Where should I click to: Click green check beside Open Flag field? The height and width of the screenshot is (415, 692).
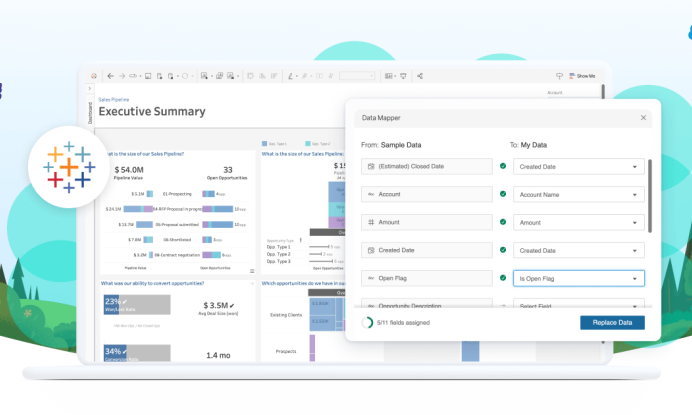pyautogui.click(x=503, y=278)
